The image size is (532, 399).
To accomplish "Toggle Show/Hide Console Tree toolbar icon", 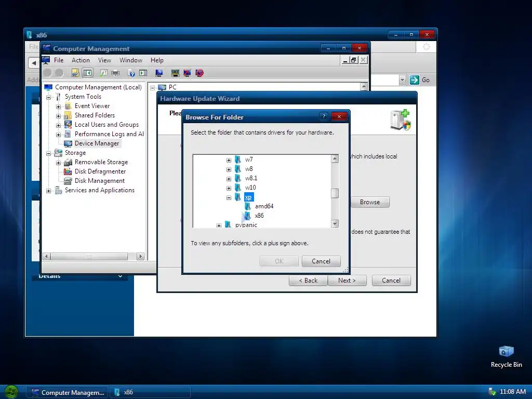I will pos(87,73).
